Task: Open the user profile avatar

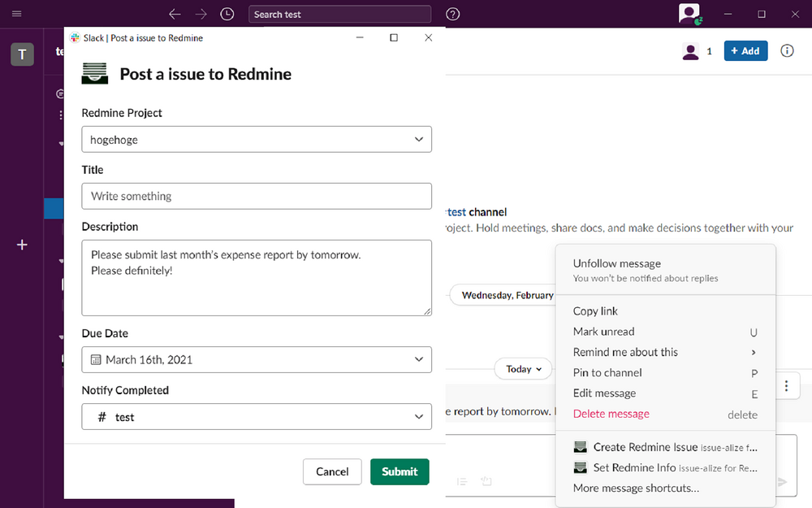Action: 689,14
